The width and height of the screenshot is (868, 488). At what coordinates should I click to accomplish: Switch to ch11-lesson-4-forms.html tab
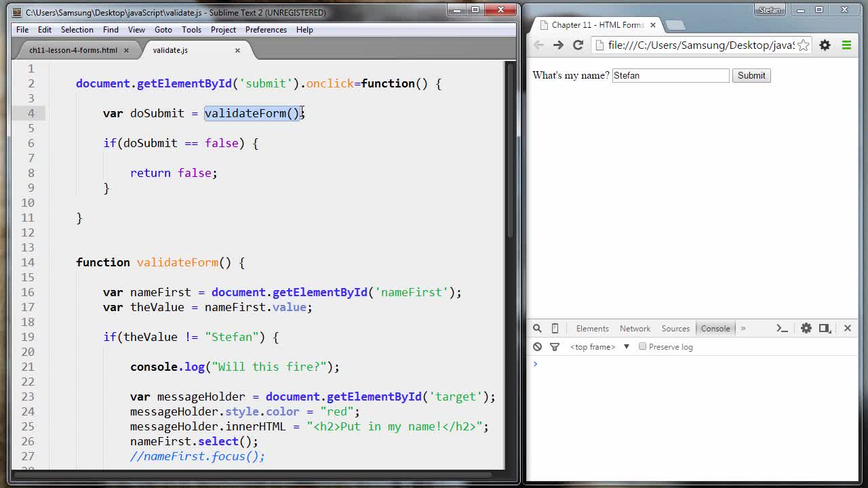[73, 50]
